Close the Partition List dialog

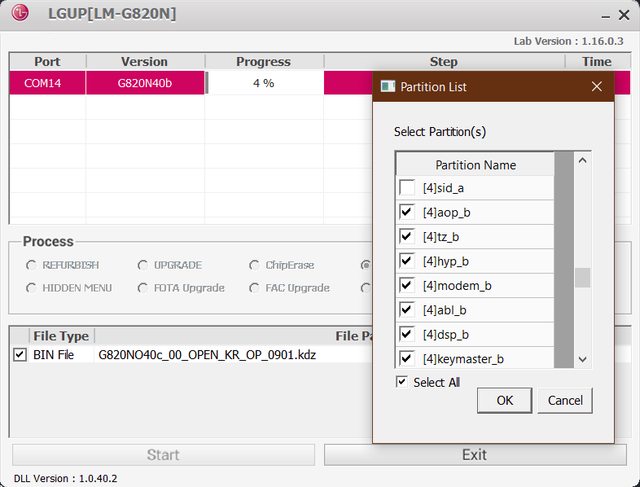click(597, 87)
